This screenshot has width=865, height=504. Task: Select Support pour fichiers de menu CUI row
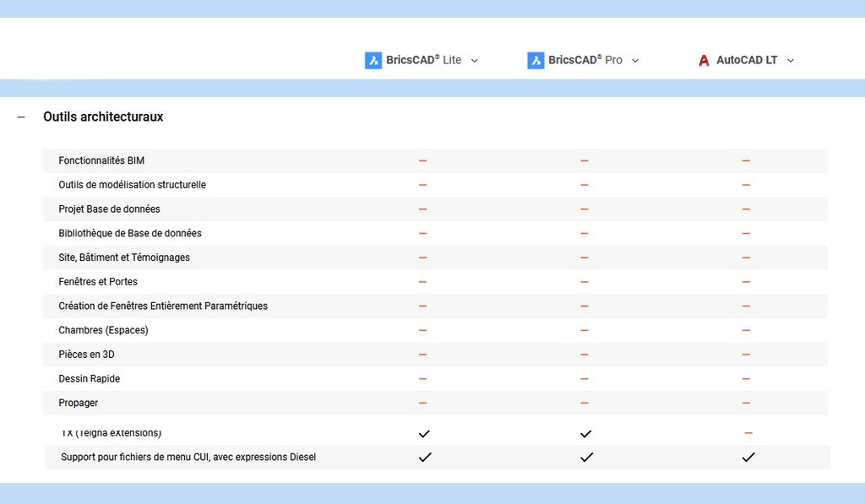coord(438,457)
